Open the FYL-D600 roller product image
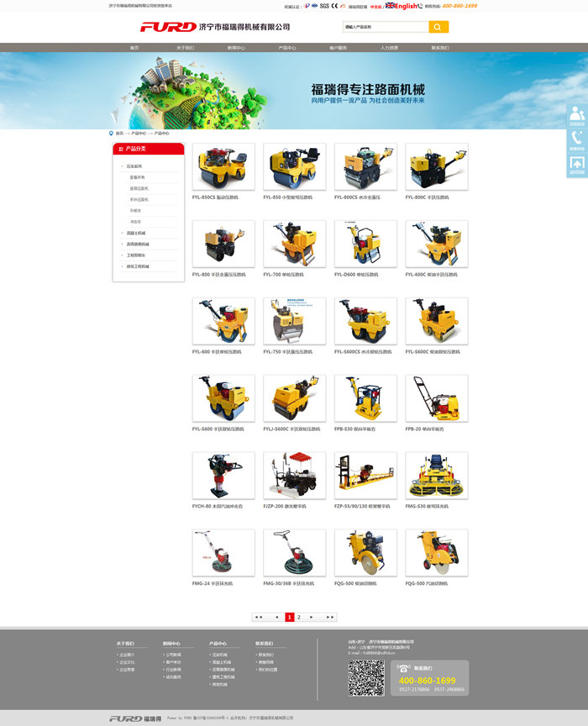This screenshot has height=726, width=588. coord(365,244)
